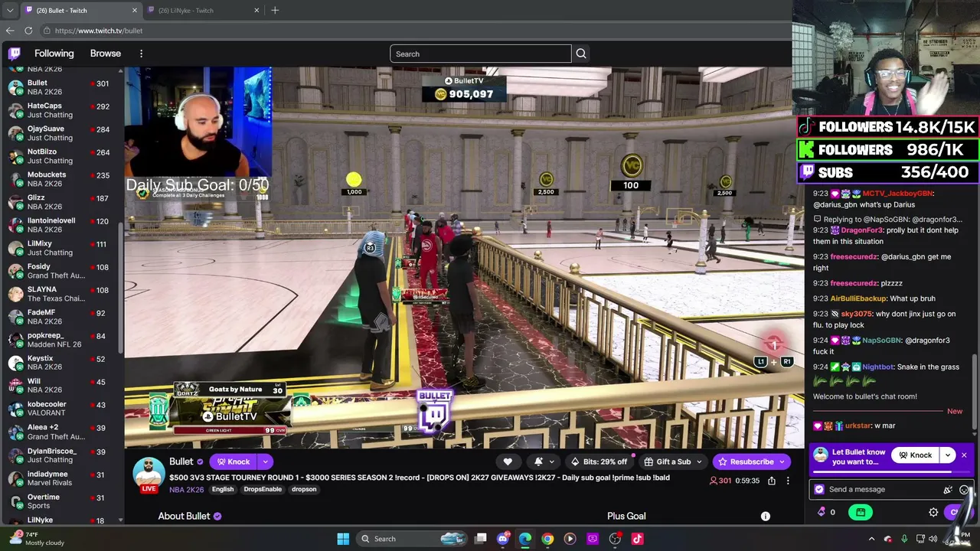Click the Bullet channel avatar
This screenshot has height=551, width=980.
(x=149, y=474)
